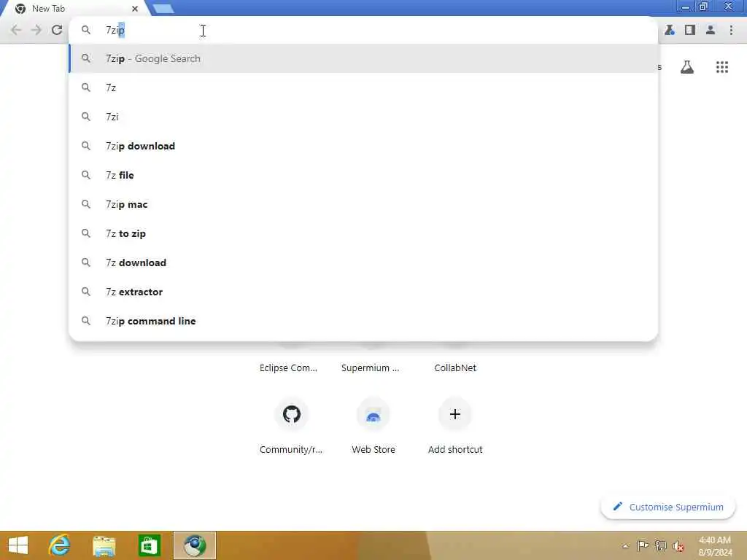The width and height of the screenshot is (747, 560).
Task: Click in the address bar text field
Action: [x=363, y=30]
